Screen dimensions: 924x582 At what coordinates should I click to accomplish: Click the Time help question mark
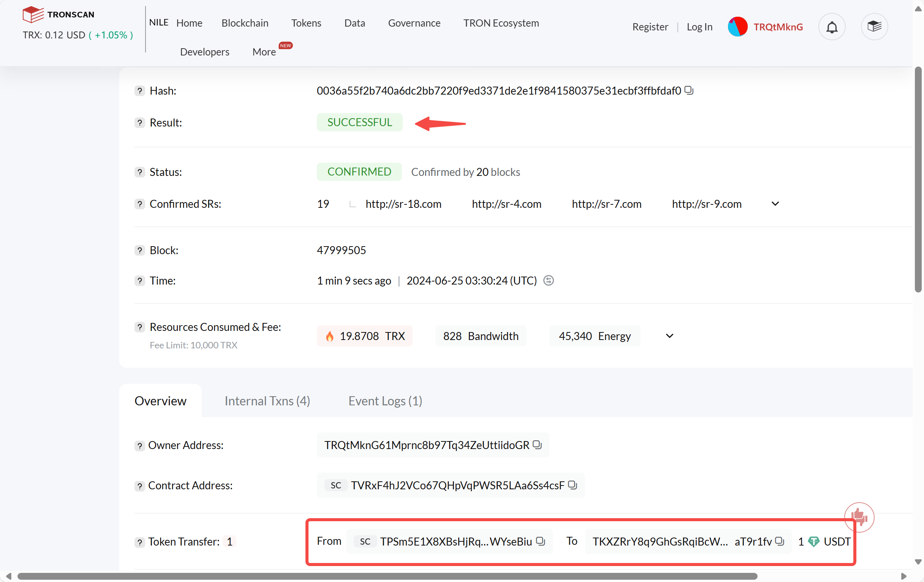coord(140,281)
